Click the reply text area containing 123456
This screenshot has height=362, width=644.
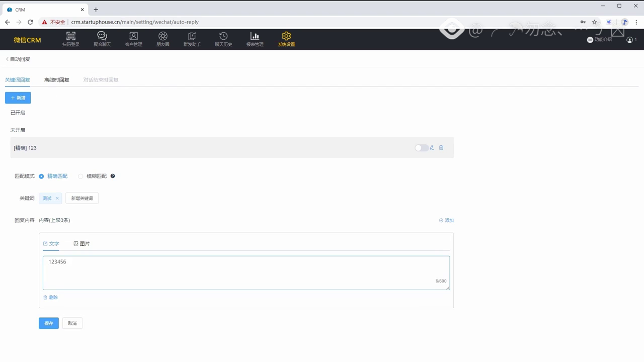click(246, 273)
